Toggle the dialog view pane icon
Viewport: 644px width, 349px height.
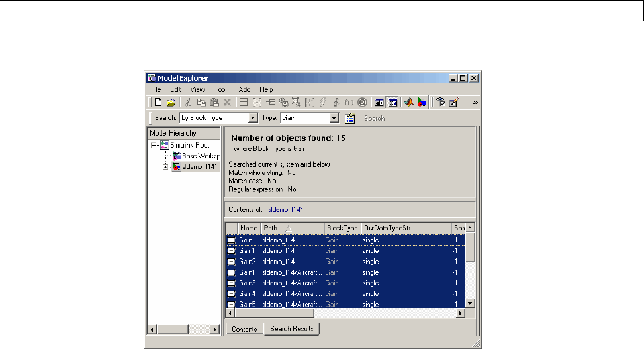tap(379, 103)
